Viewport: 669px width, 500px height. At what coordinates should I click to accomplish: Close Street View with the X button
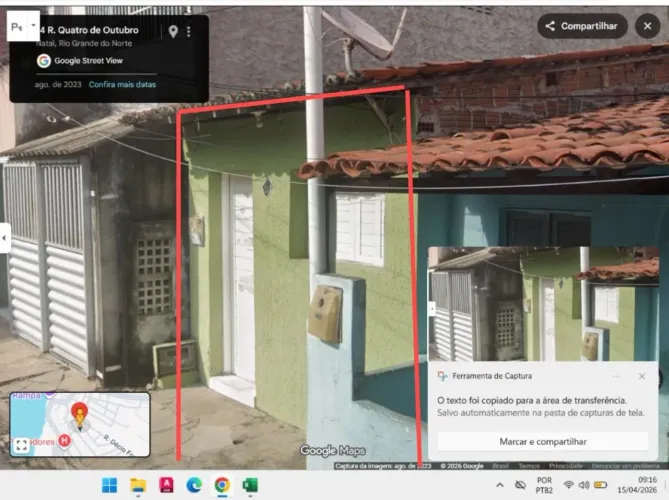point(647,26)
